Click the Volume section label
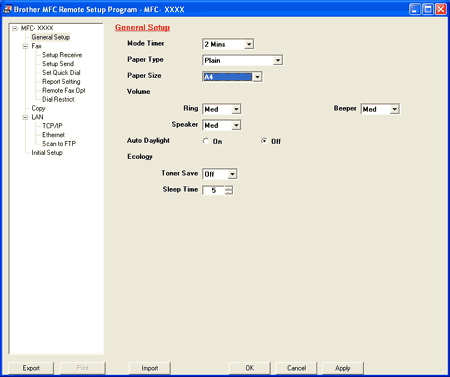The height and width of the screenshot is (377, 450). [138, 91]
